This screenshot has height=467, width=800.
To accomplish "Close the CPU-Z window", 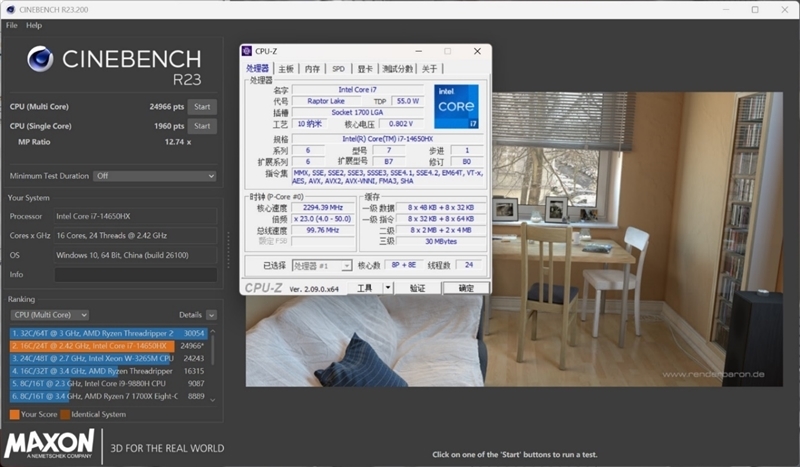I will point(478,51).
